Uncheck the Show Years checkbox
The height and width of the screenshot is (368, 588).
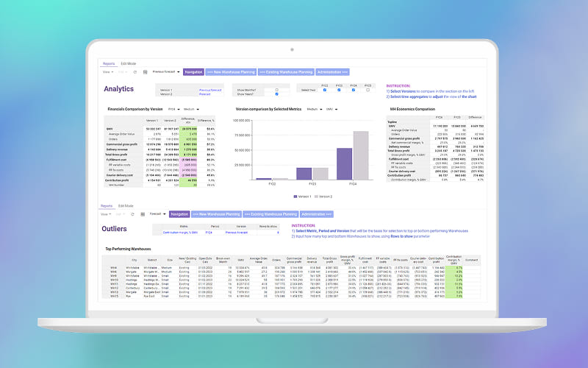coord(276,94)
